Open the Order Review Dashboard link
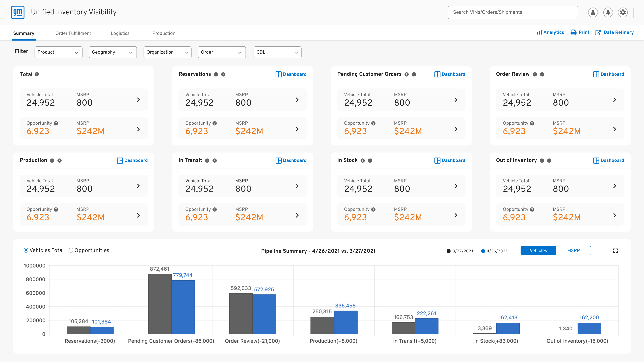644x362 pixels. click(x=608, y=74)
